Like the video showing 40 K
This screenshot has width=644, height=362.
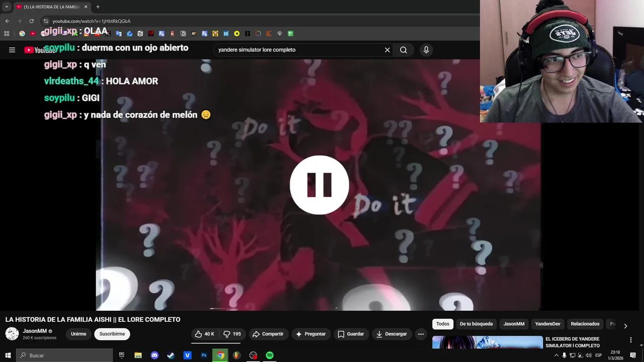pyautogui.click(x=205, y=334)
